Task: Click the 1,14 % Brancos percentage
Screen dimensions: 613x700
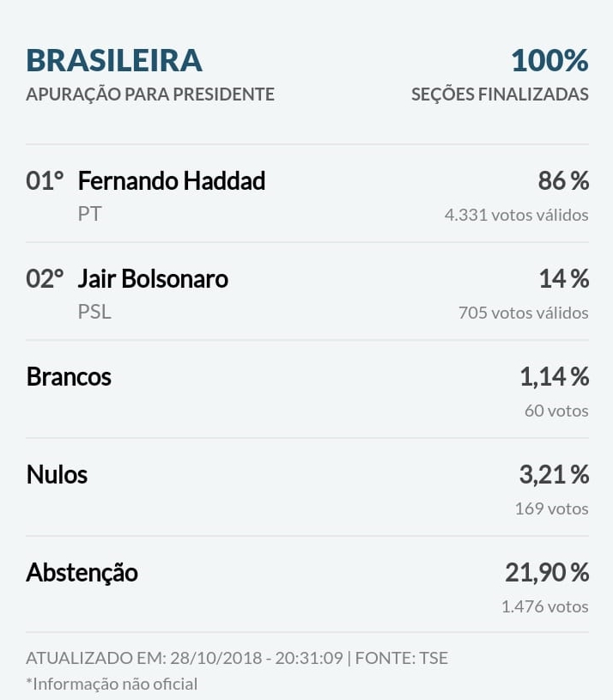Action: pyautogui.click(x=554, y=376)
